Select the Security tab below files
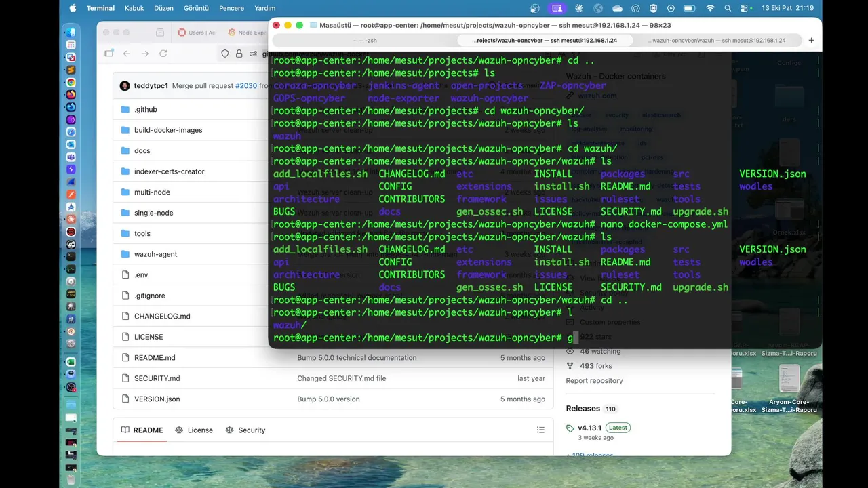 (245, 430)
